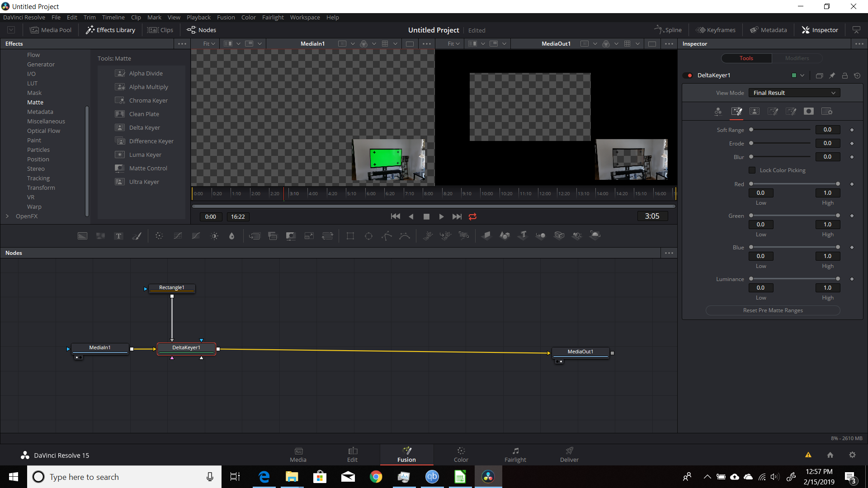Expand the OpenFX category
868x488 pixels.
[x=7, y=216]
